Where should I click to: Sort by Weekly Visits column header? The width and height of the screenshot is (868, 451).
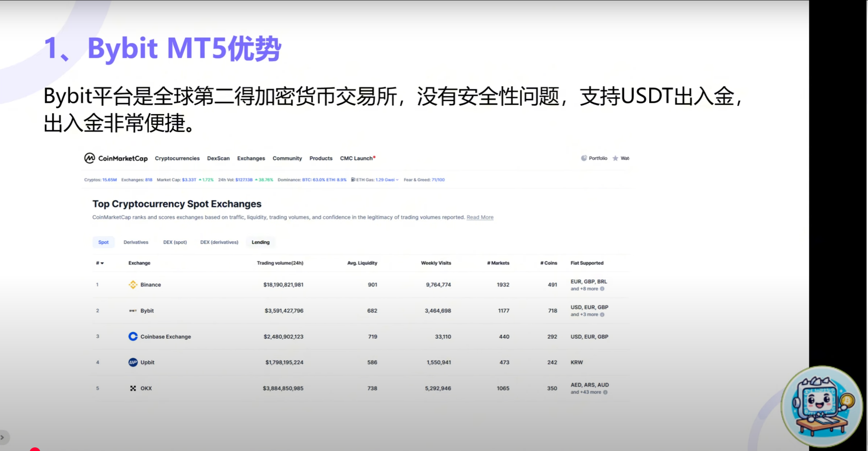click(x=436, y=263)
